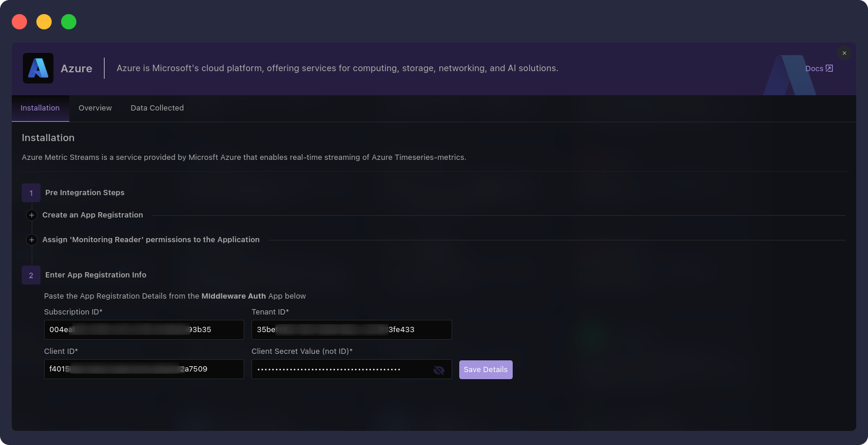Show the masked secret using the eye icon
Image resolution: width=868 pixels, height=445 pixels.
[x=439, y=370]
